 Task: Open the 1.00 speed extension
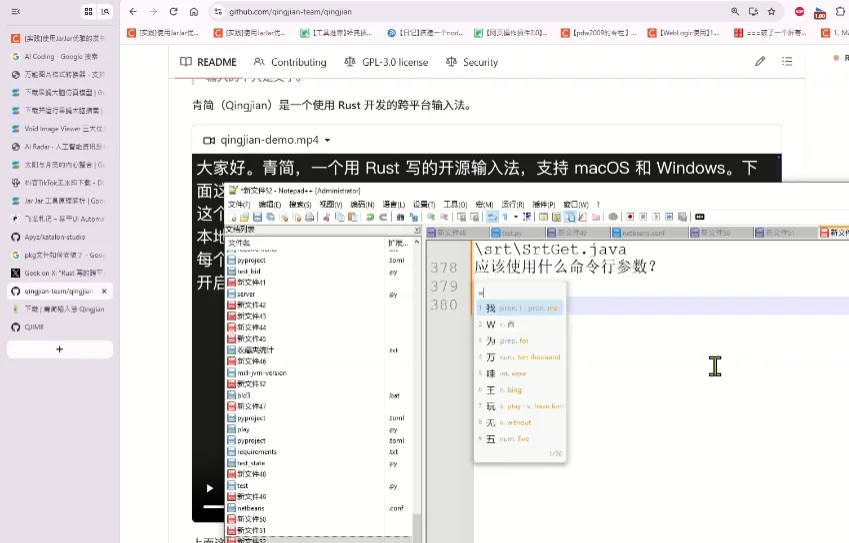(820, 13)
